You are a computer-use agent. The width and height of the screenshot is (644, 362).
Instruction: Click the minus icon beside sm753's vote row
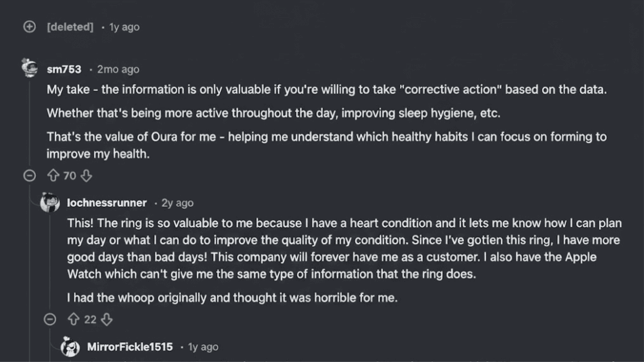(30, 176)
